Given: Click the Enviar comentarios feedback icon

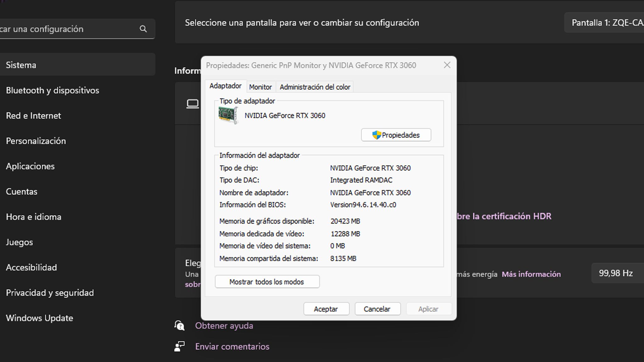Looking at the screenshot, I should (x=180, y=346).
